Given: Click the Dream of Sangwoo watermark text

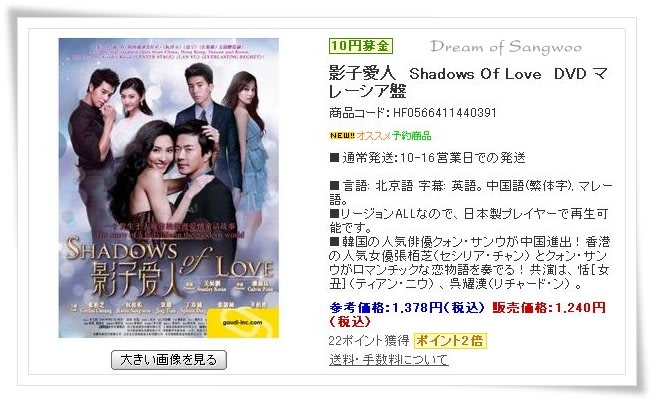Looking at the screenshot, I should (506, 47).
